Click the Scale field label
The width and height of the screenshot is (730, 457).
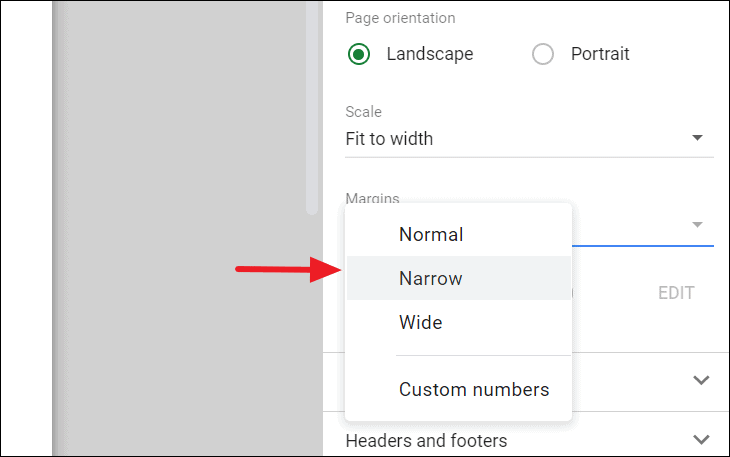tap(364, 112)
